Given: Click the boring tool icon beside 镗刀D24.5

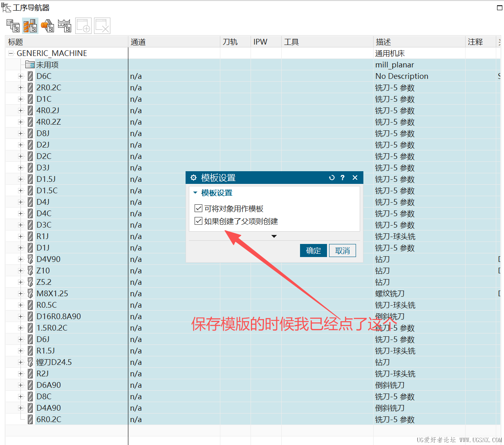Looking at the screenshot, I should [x=30, y=362].
